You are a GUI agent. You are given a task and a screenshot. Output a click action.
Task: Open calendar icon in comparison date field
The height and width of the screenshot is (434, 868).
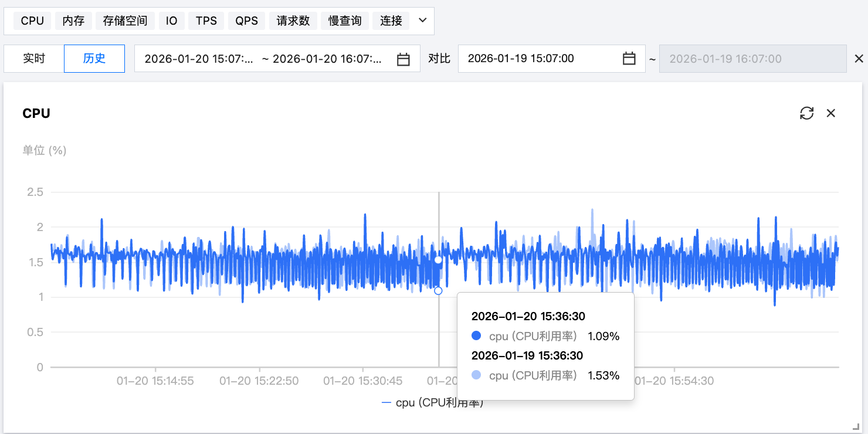[629, 59]
